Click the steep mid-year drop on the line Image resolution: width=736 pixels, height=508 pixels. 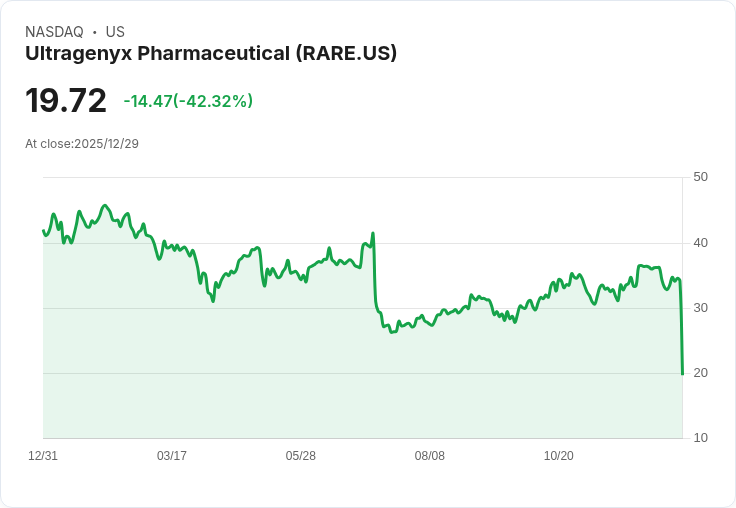pyautogui.click(x=375, y=275)
